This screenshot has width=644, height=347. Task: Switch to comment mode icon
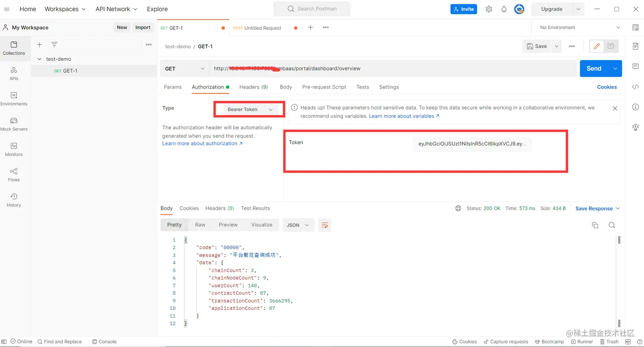point(611,46)
